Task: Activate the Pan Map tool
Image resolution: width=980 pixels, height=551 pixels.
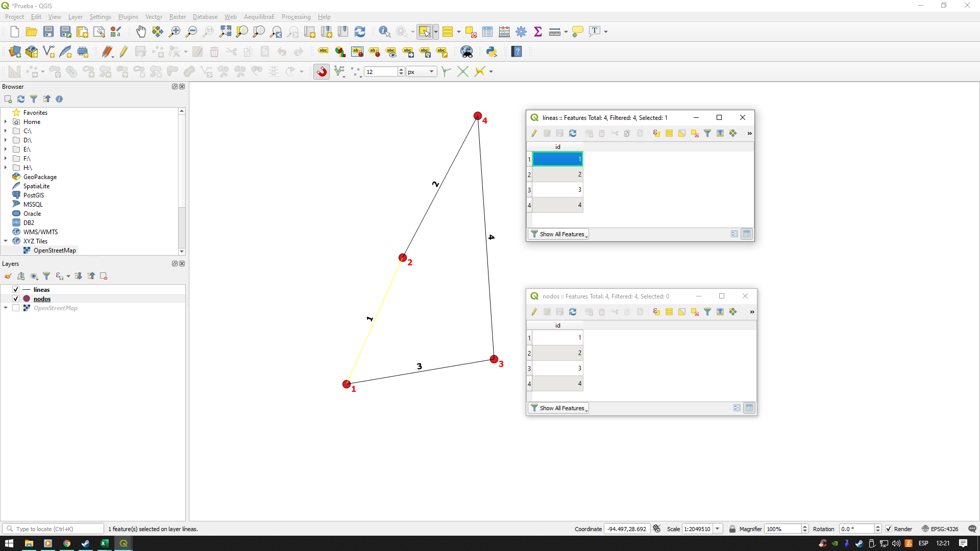Action: pyautogui.click(x=141, y=32)
